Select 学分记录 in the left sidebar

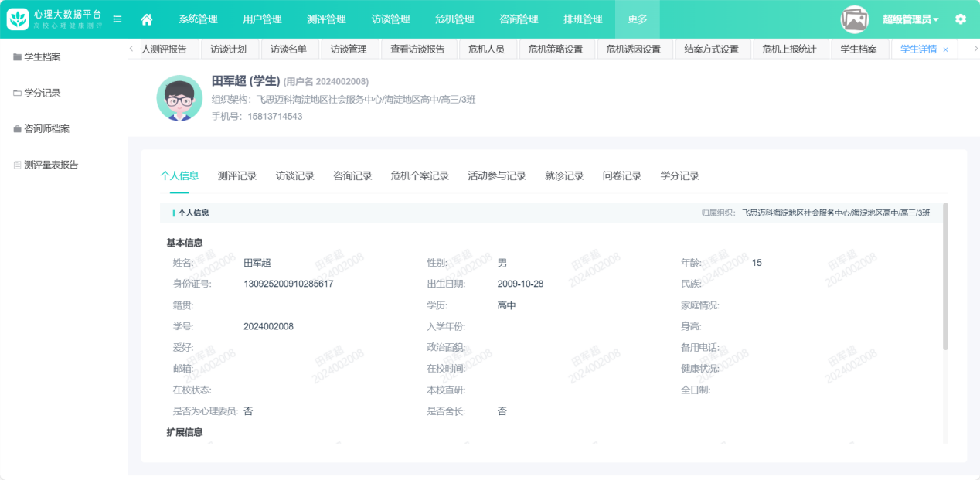click(x=42, y=93)
